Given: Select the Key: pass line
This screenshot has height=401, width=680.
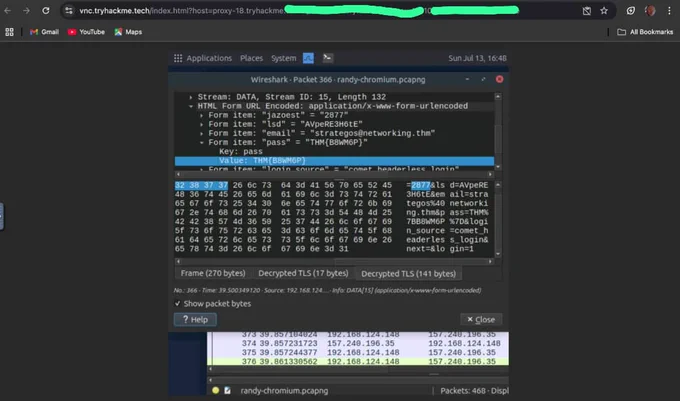Looking at the screenshot, I should point(241,152).
